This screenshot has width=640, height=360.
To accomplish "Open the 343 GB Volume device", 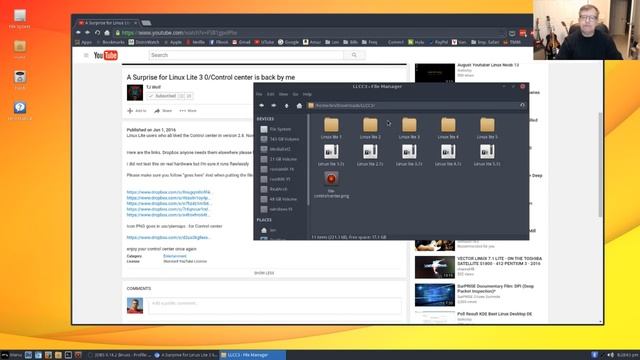I will tap(280, 139).
